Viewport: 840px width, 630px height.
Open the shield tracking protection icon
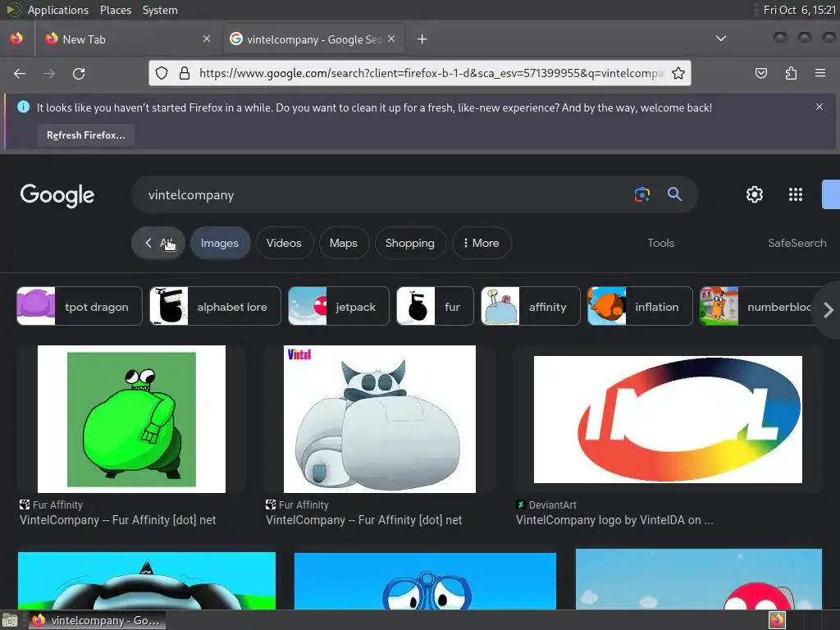point(162,73)
